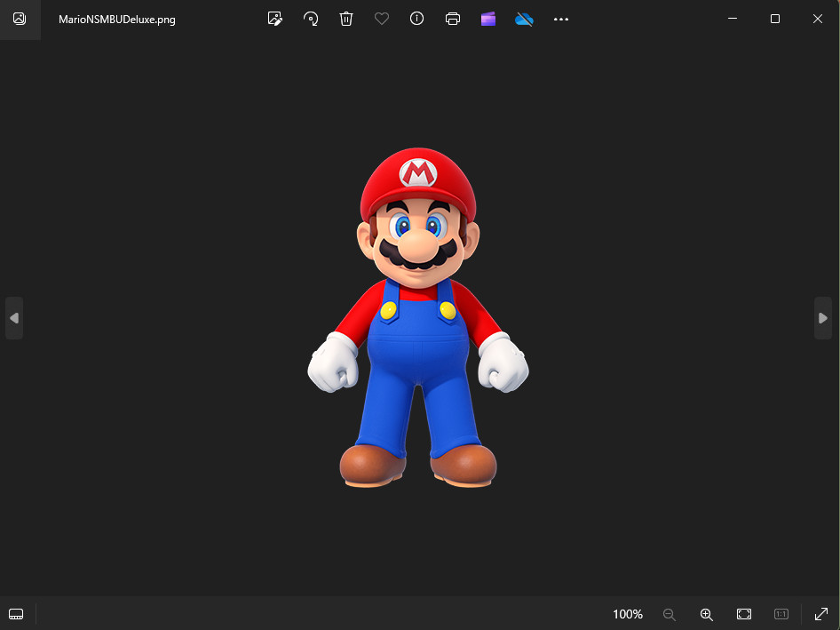The width and height of the screenshot is (840, 630).
Task: Go to the next image arrow
Action: [823, 318]
